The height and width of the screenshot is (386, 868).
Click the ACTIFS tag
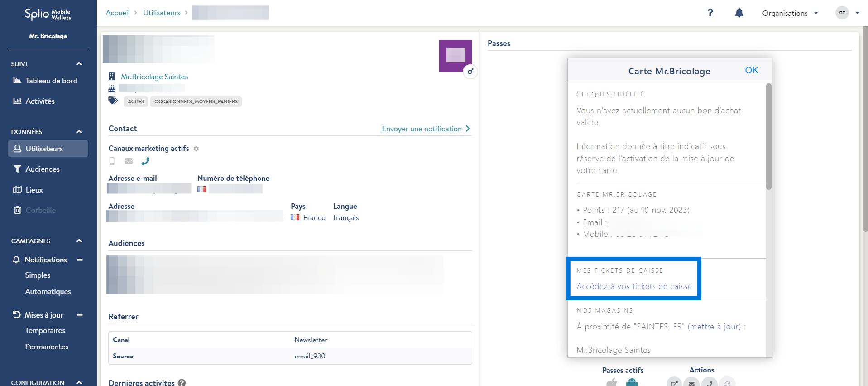coord(136,101)
